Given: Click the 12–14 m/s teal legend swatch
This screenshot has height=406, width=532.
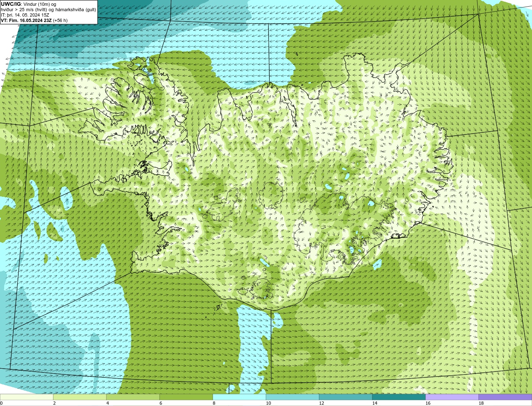Looking at the screenshot, I should (346, 397).
